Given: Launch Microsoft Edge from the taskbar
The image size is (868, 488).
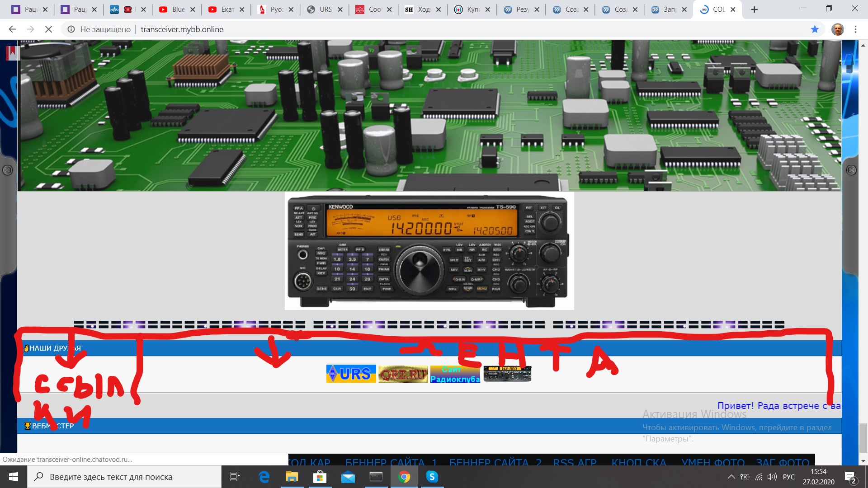Looking at the screenshot, I should point(264,477).
